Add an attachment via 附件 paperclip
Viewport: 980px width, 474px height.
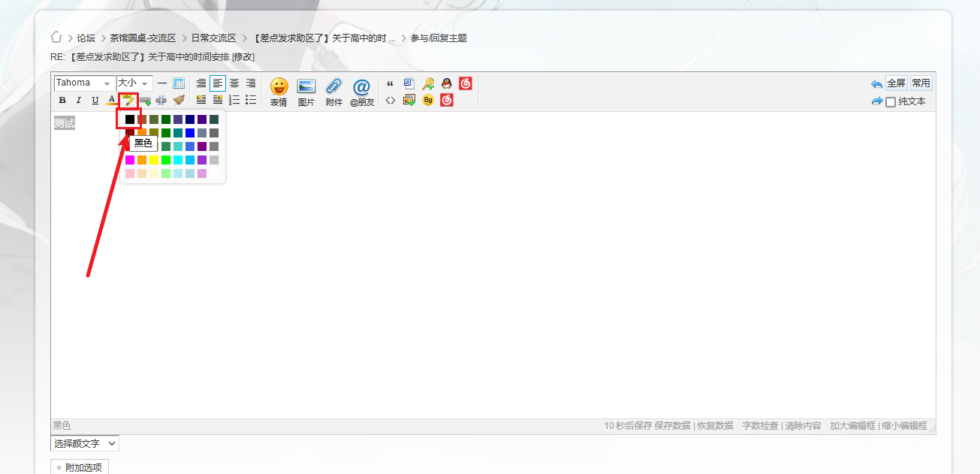tap(334, 92)
